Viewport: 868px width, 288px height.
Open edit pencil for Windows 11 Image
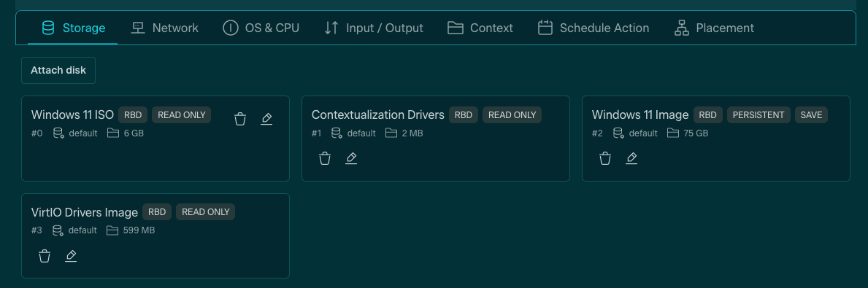(x=631, y=159)
